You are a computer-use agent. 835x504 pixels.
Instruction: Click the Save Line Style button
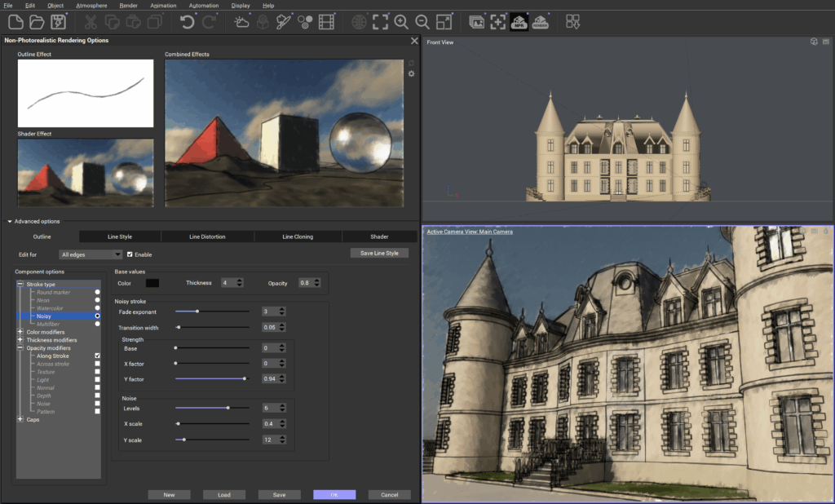click(379, 253)
